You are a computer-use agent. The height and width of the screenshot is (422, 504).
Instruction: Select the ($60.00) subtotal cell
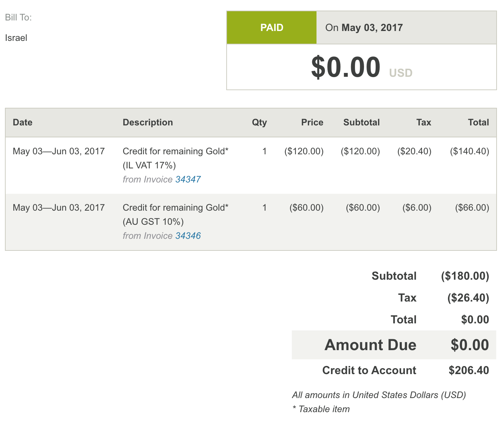(x=363, y=207)
